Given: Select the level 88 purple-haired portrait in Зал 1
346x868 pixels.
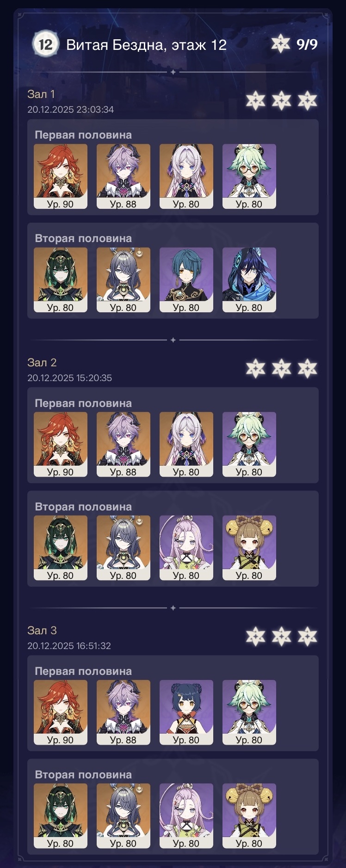Looking at the screenshot, I should pos(124,176).
